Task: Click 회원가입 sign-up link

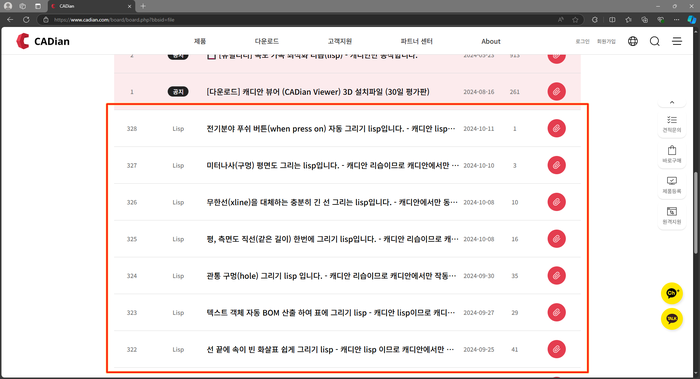Action: pyautogui.click(x=606, y=42)
